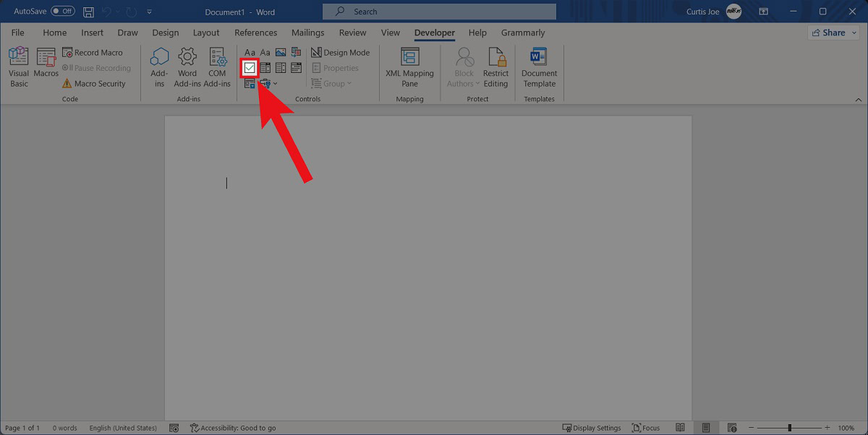The width and height of the screenshot is (868, 435).
Task: Click in the blank document page
Action: (428, 267)
